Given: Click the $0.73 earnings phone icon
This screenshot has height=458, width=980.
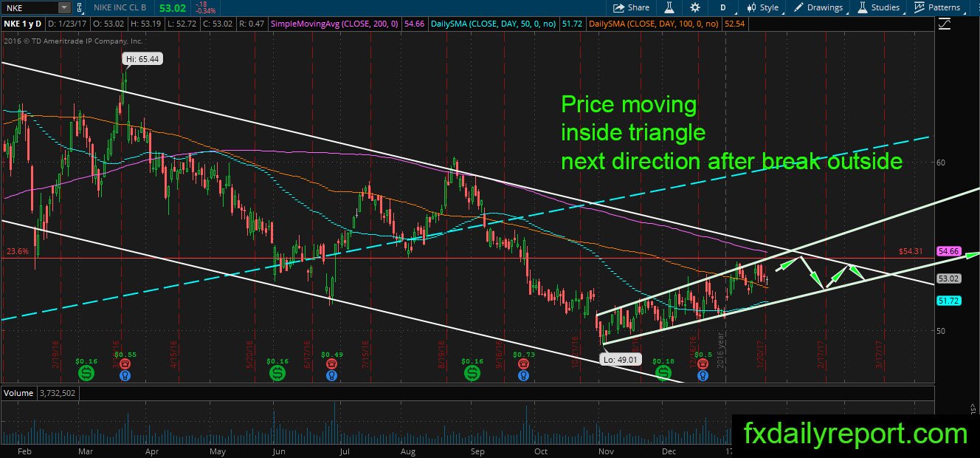Looking at the screenshot, I should click(x=523, y=363).
